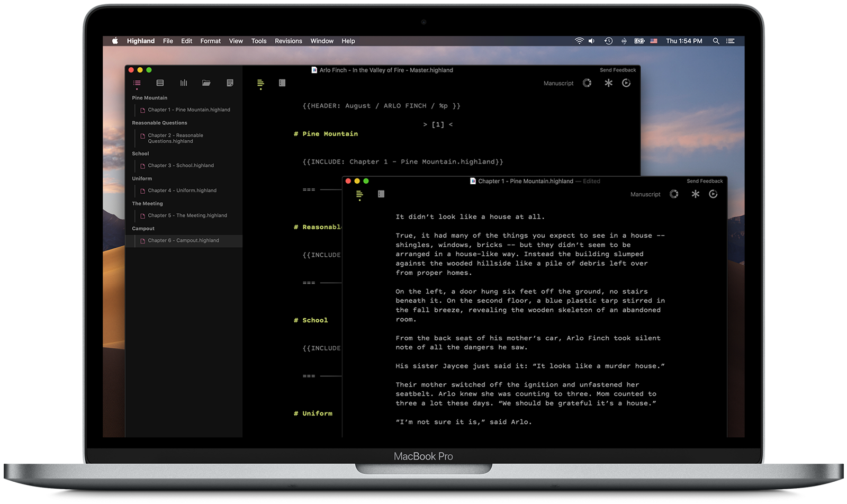Open the Scratchpad notes icon in sidebar
847x504 pixels.
coord(230,83)
